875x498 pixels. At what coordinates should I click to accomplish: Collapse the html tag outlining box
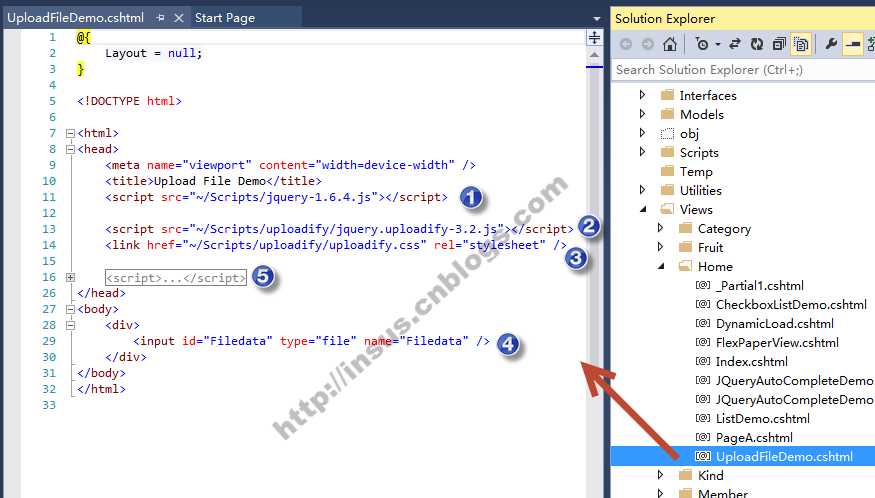70,133
